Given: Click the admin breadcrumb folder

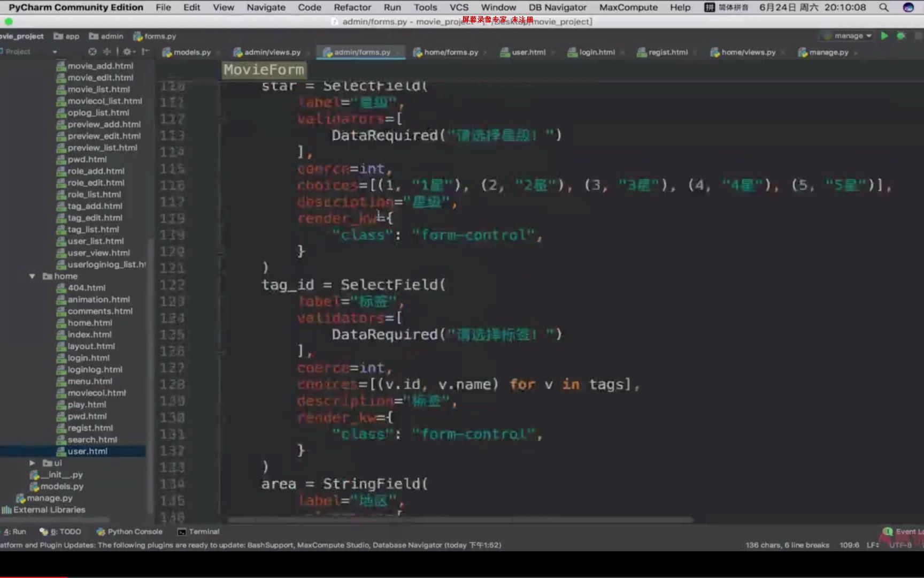Looking at the screenshot, I should point(106,36).
